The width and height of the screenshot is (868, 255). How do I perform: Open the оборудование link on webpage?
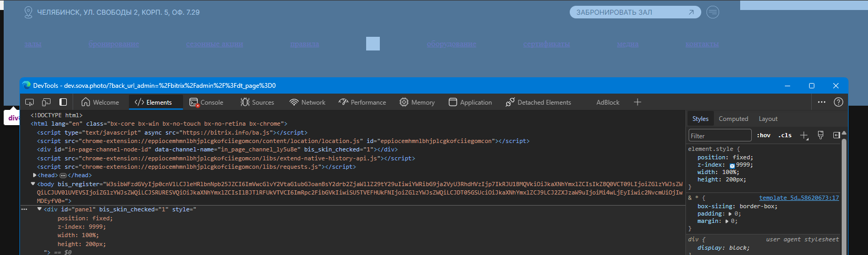coord(451,44)
